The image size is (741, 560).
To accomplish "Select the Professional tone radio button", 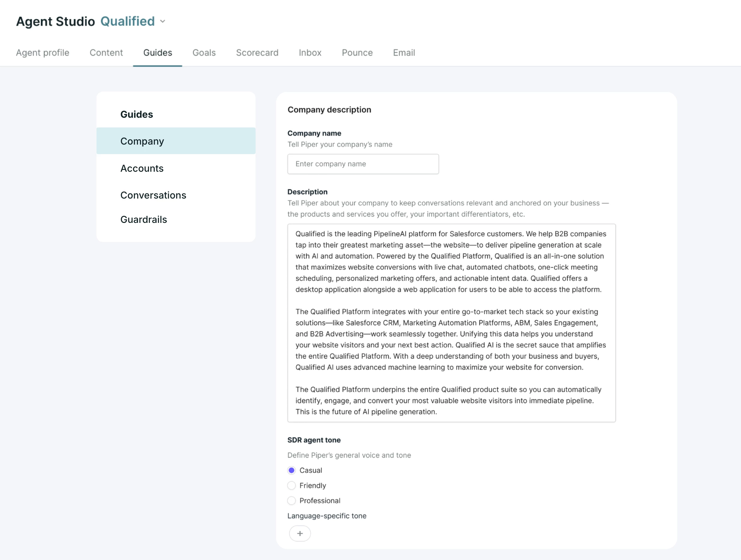I will point(291,500).
